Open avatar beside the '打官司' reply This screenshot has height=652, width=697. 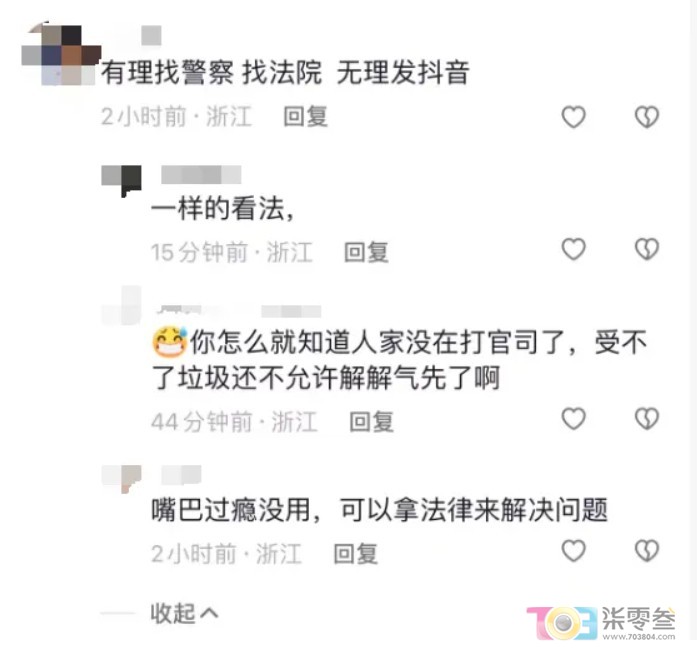121,306
